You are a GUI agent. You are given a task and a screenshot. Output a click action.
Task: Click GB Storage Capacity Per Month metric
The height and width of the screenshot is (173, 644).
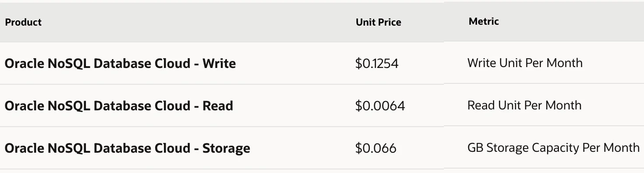[553, 147]
